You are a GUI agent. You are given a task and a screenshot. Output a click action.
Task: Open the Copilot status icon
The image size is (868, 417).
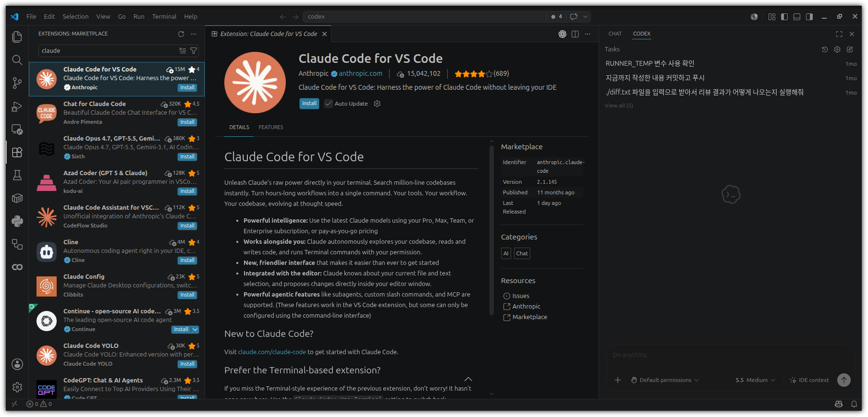(839, 404)
